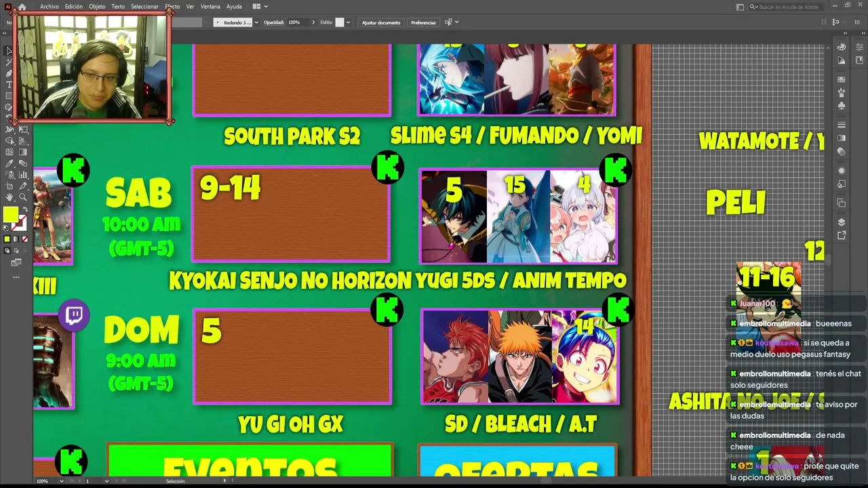Set paint mode to solid Color
This screenshot has height=488, width=868.
[7, 239]
